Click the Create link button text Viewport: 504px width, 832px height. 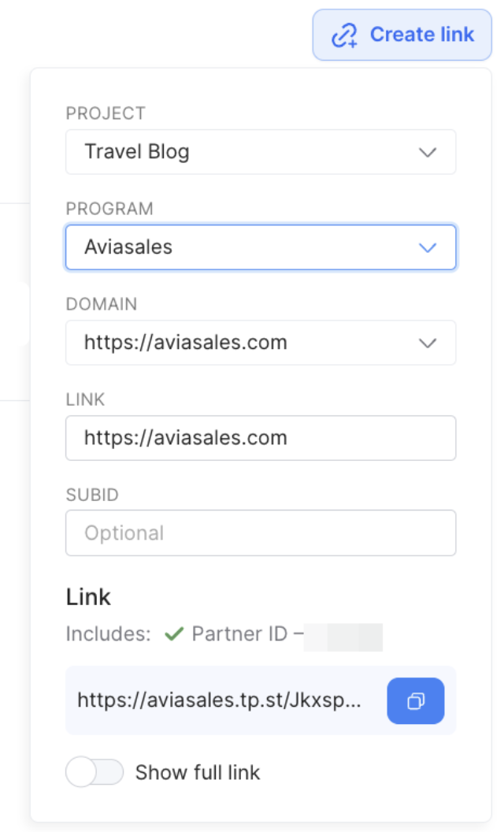point(422,35)
